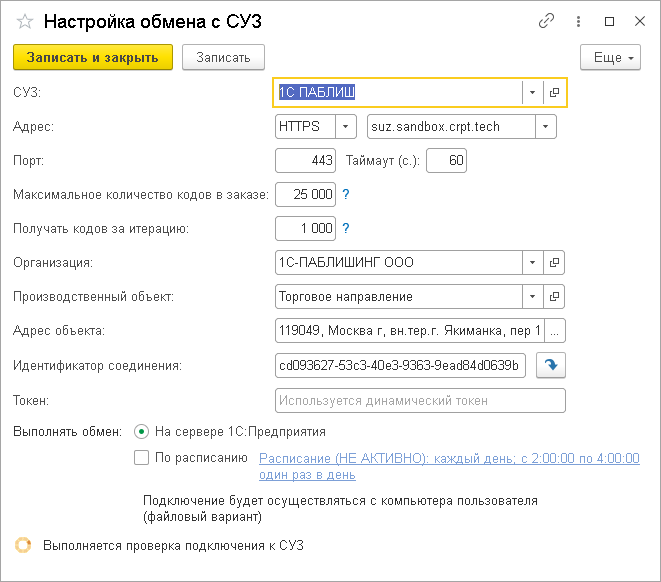The width and height of the screenshot is (661, 582).
Task: Add this form to favorites with the star
Action: click(25, 21)
